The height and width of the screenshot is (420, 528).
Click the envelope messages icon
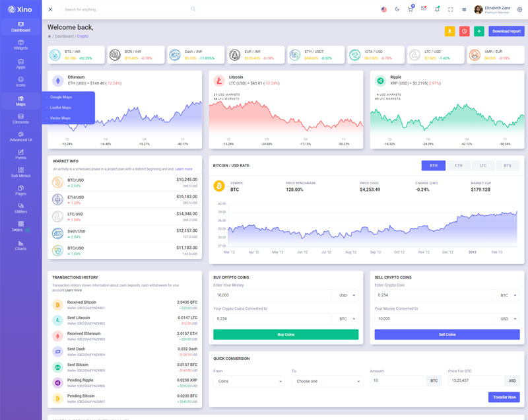424,9
